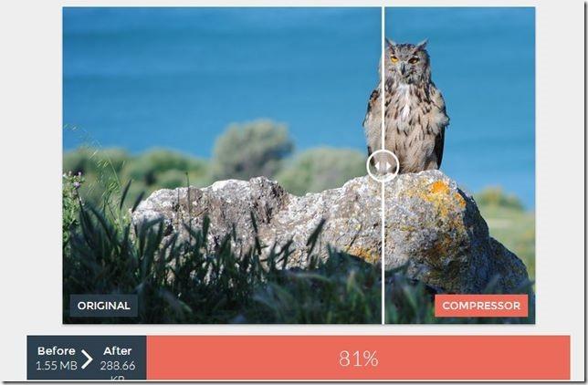The width and height of the screenshot is (588, 385).
Task: Click the red compression savings bar
Action: (359, 358)
